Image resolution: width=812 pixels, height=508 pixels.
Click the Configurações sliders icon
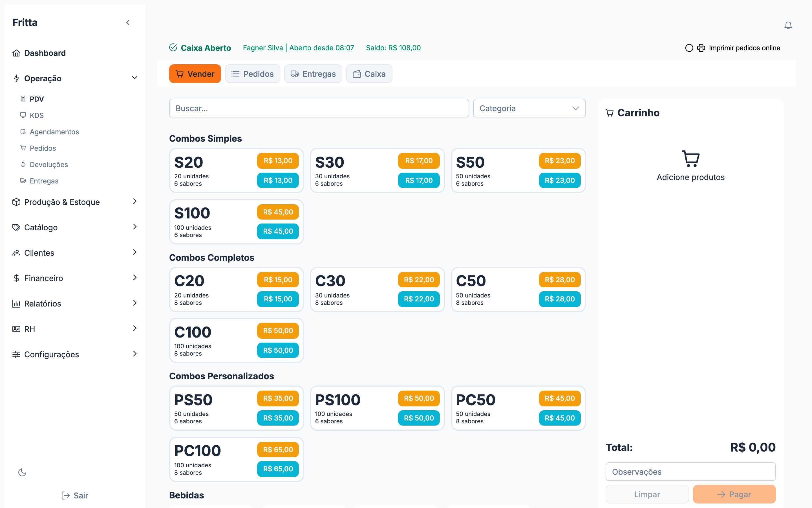tap(16, 354)
